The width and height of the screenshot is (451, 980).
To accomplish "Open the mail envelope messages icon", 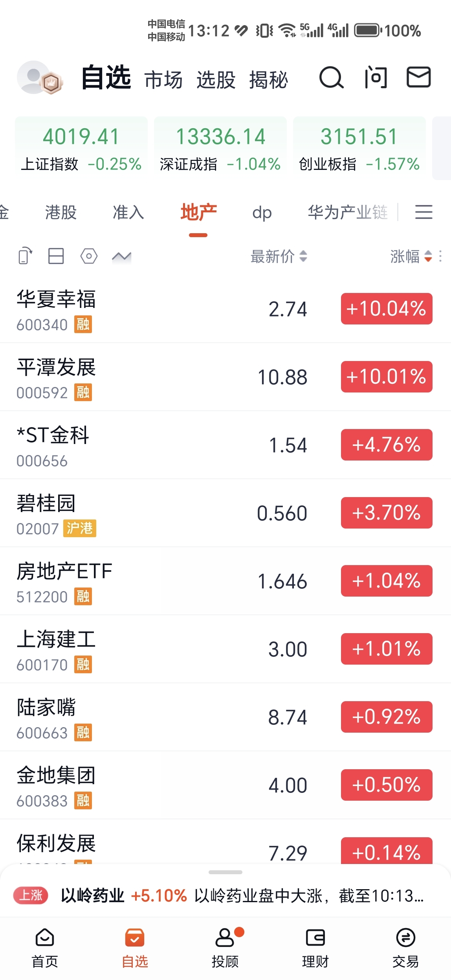I will 418,77.
